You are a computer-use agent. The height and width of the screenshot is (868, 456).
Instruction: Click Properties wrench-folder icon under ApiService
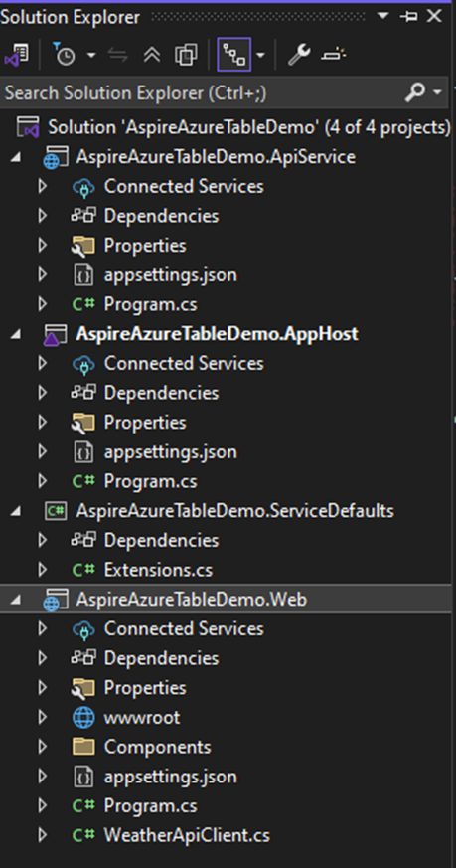pyautogui.click(x=83, y=246)
